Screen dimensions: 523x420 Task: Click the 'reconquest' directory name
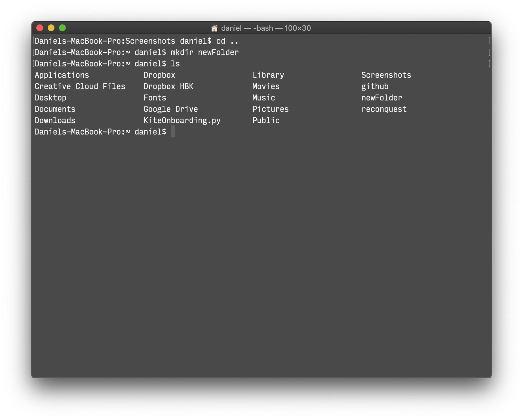[x=384, y=109]
